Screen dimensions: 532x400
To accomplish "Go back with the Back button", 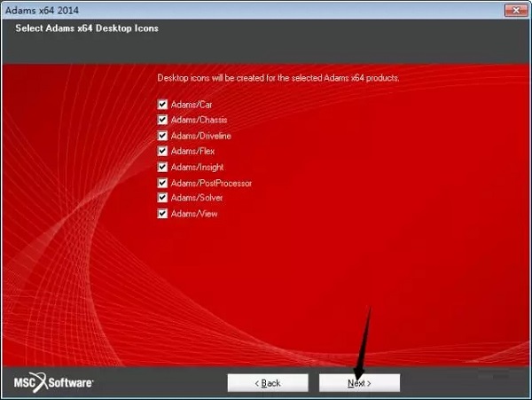I will [268, 383].
